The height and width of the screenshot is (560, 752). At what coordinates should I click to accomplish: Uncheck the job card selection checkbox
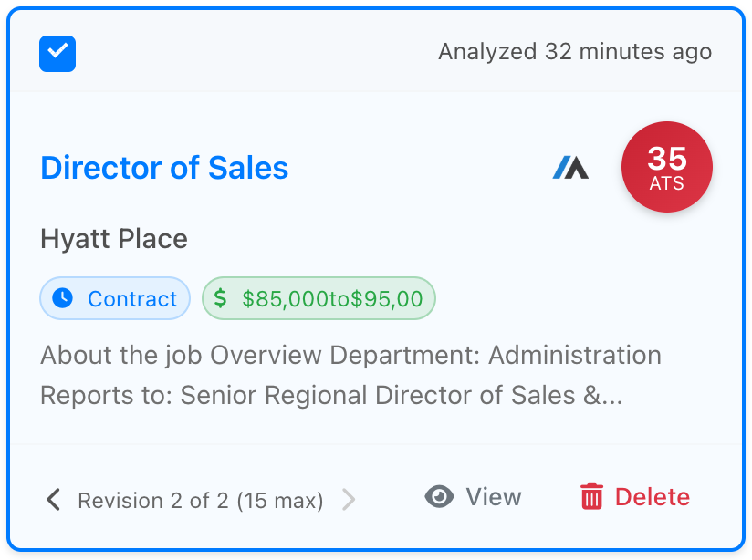tap(57, 54)
